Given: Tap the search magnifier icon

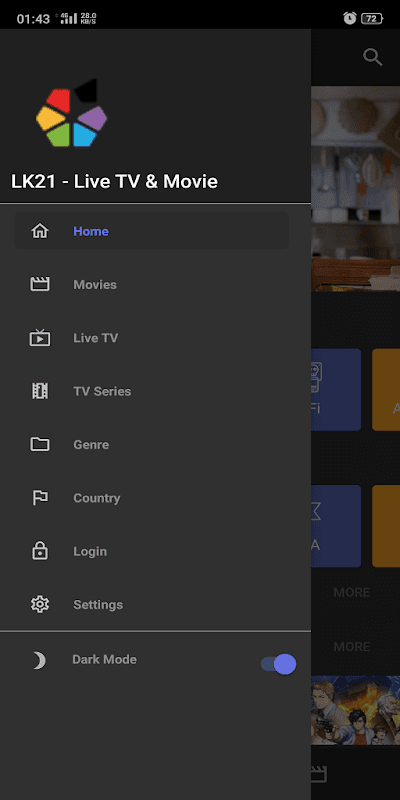Looking at the screenshot, I should pyautogui.click(x=372, y=57).
